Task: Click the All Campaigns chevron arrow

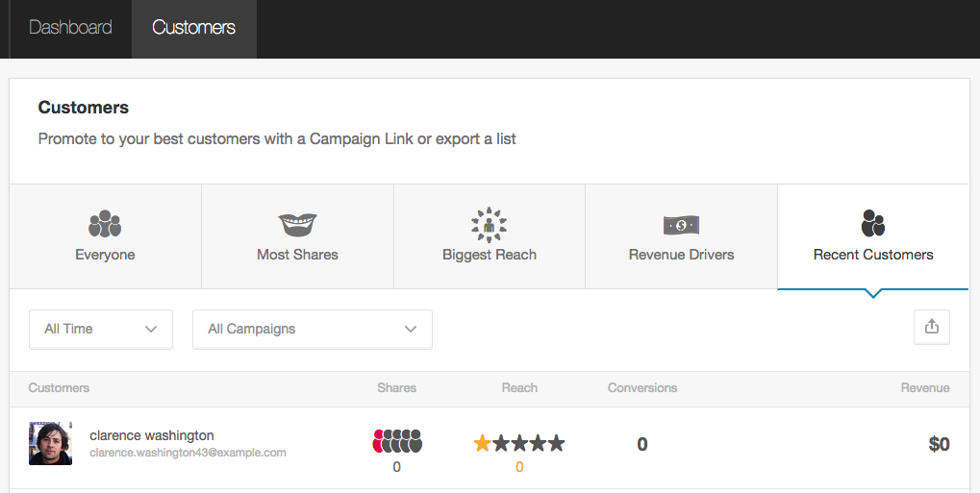Action: [411, 329]
